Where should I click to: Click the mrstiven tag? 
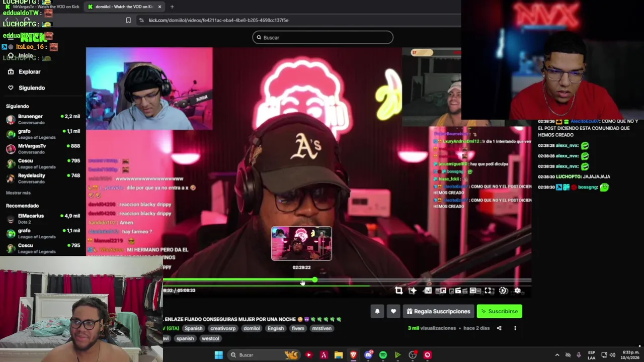(321, 328)
